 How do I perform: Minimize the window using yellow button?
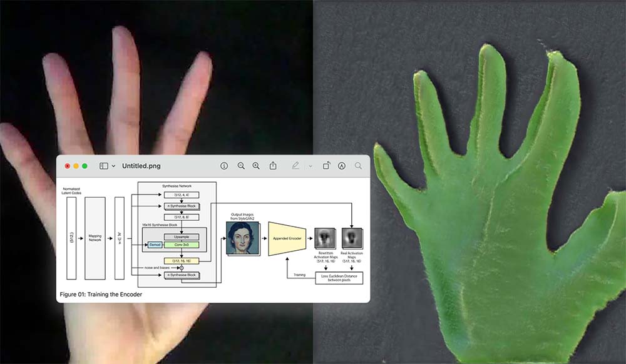(x=76, y=166)
